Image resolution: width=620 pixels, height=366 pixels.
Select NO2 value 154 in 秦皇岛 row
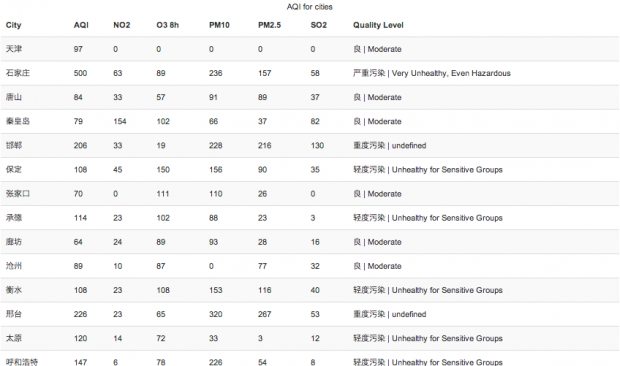[x=120, y=121]
